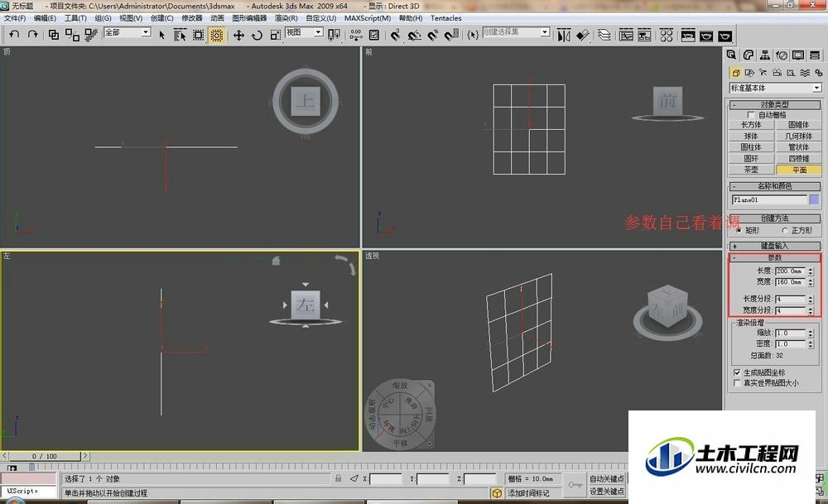The image size is (828, 504).
Task: Toggle the highlighted Window/Crossing selection icon
Action: pos(216,36)
